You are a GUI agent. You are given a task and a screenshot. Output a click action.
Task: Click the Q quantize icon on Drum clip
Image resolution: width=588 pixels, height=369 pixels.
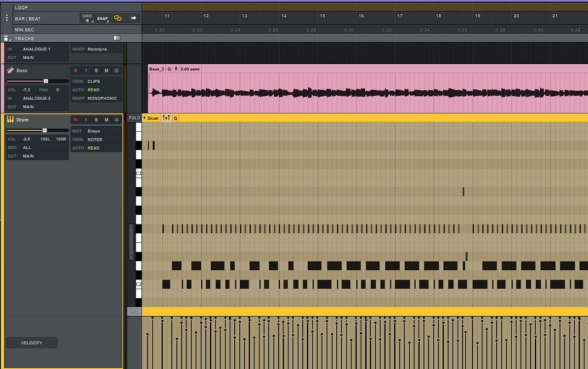[x=175, y=118]
